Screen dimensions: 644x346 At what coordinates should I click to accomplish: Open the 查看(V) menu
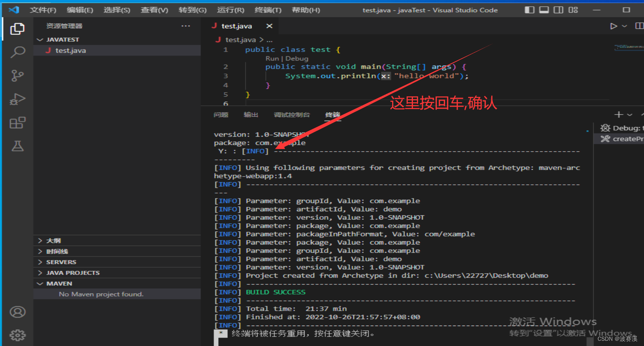154,10
